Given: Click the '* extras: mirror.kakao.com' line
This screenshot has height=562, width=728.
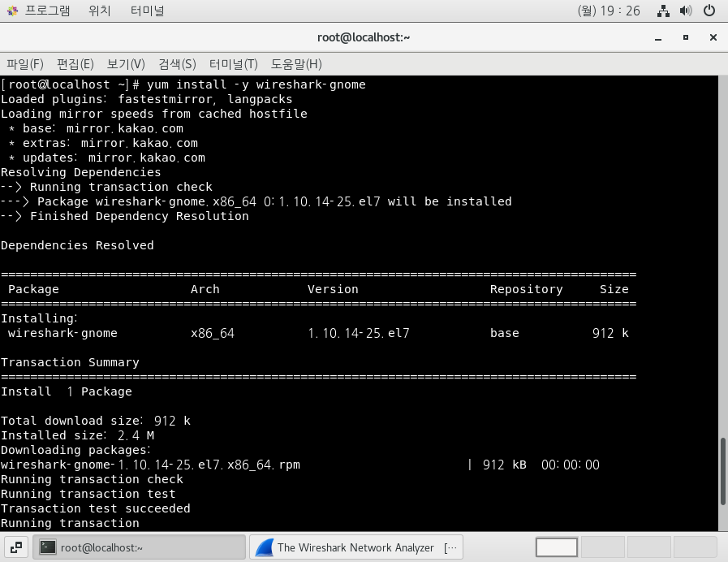Looking at the screenshot, I should coord(103,143).
